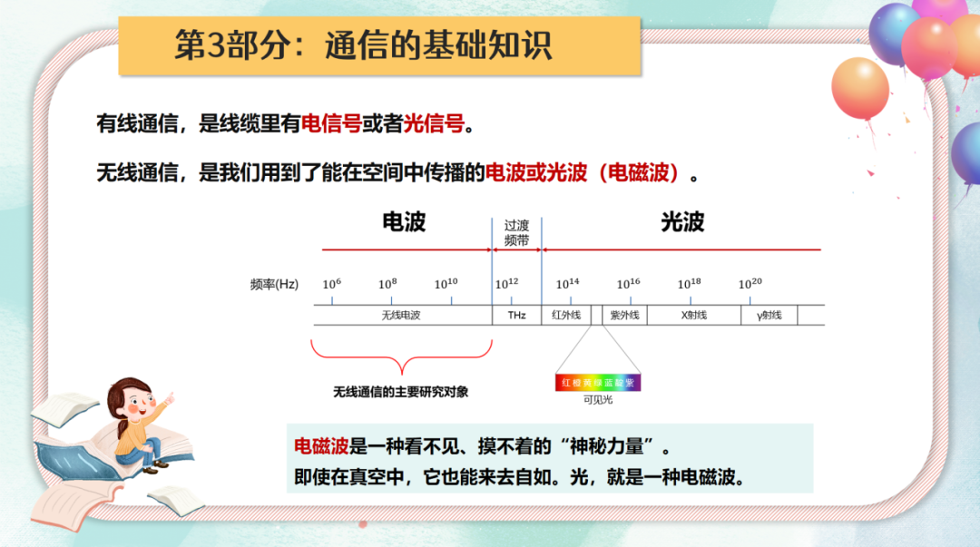Click the '无线电波' spectrum cell
Screen dimensions: 980x547
coord(401,315)
